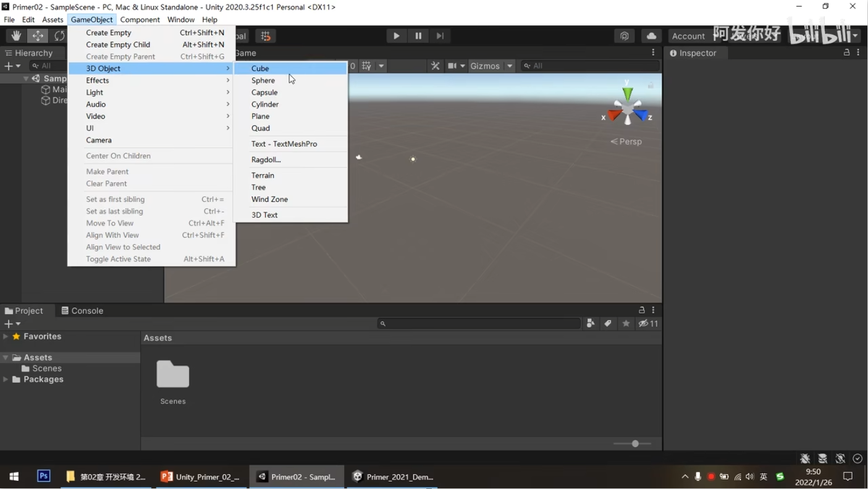Choose Wind Zone entry
The width and height of the screenshot is (868, 489).
[x=290, y=199]
